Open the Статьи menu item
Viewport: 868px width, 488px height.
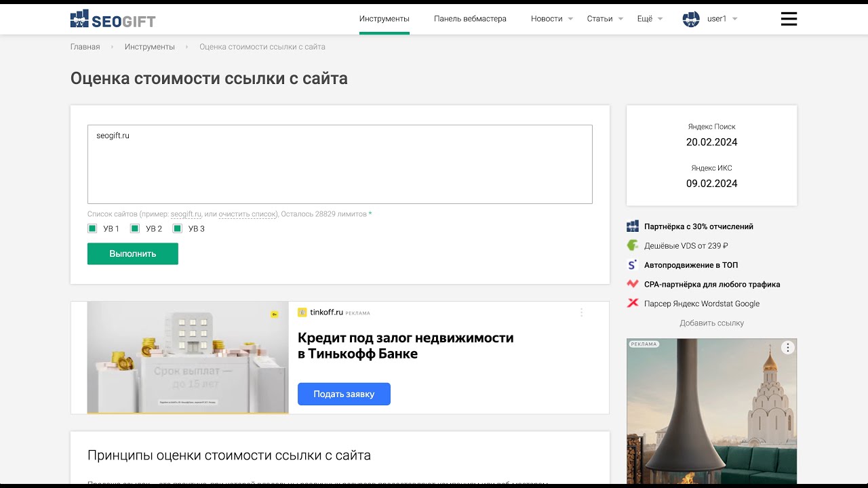point(599,19)
